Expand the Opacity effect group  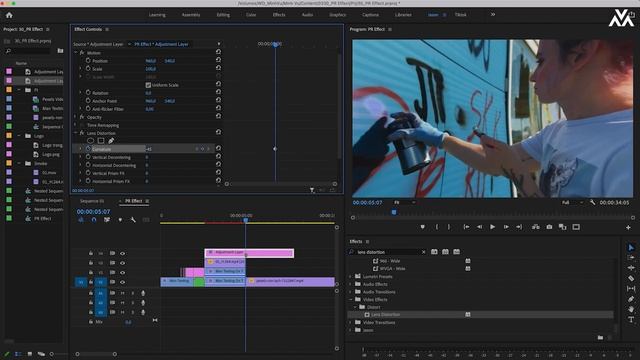tap(76, 117)
